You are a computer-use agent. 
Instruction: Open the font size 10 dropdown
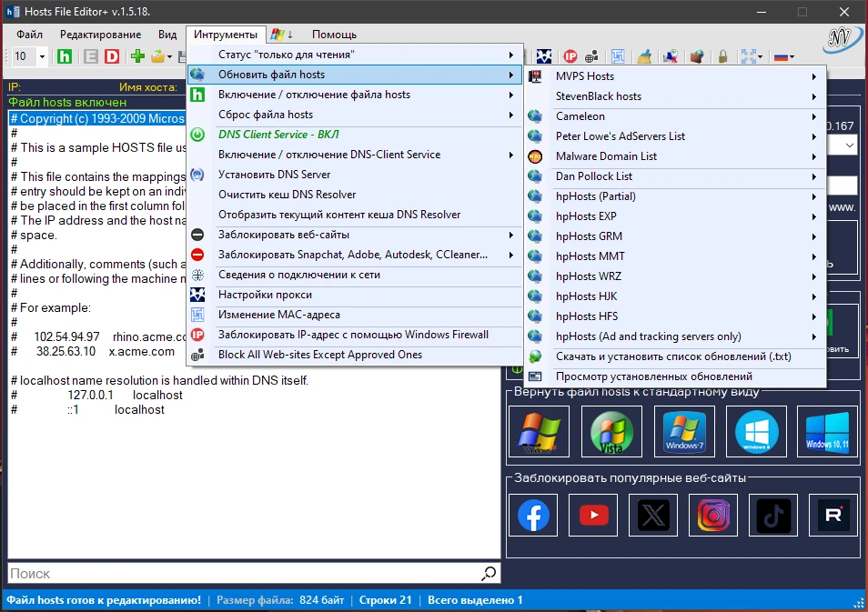point(42,56)
